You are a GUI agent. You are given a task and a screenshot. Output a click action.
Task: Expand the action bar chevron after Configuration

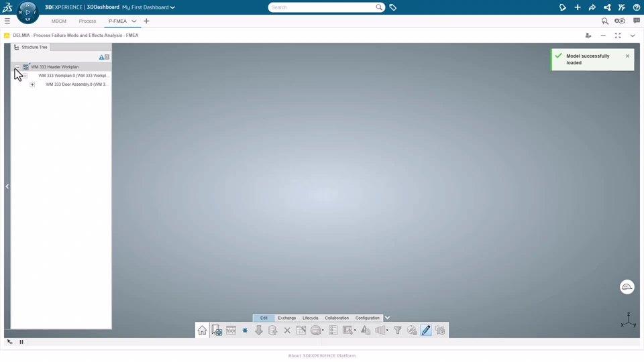click(x=387, y=318)
